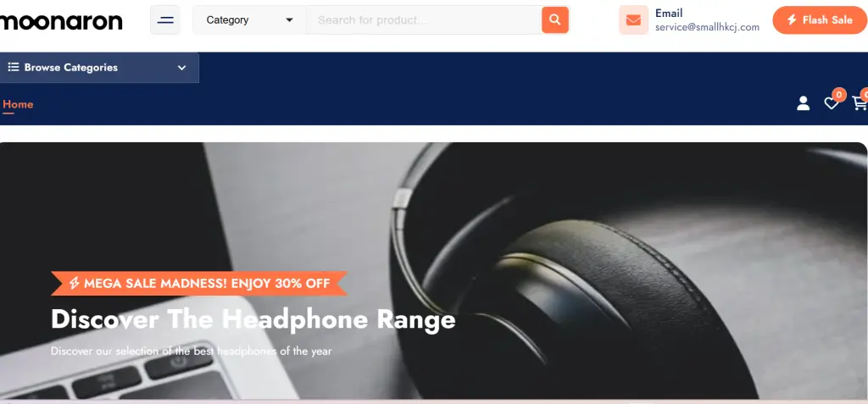Viewport: 868px width, 404px height.
Task: Open the Browse Categories menu
Action: pos(99,68)
